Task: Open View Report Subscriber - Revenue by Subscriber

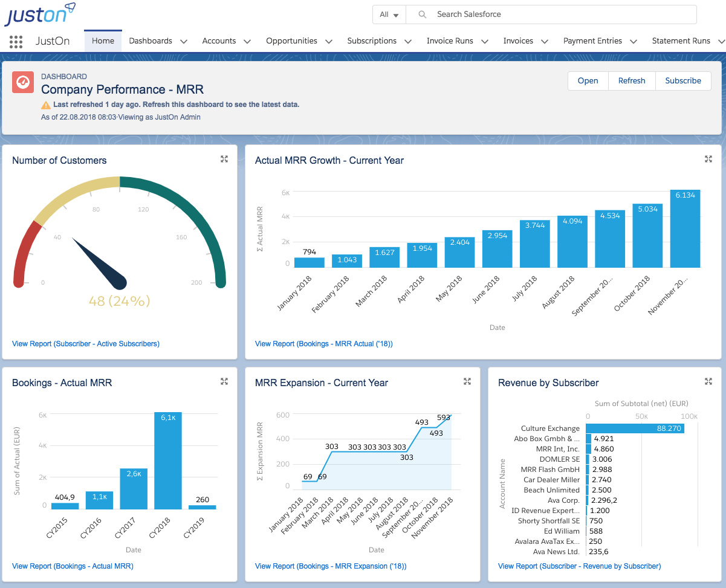Action: point(579,566)
